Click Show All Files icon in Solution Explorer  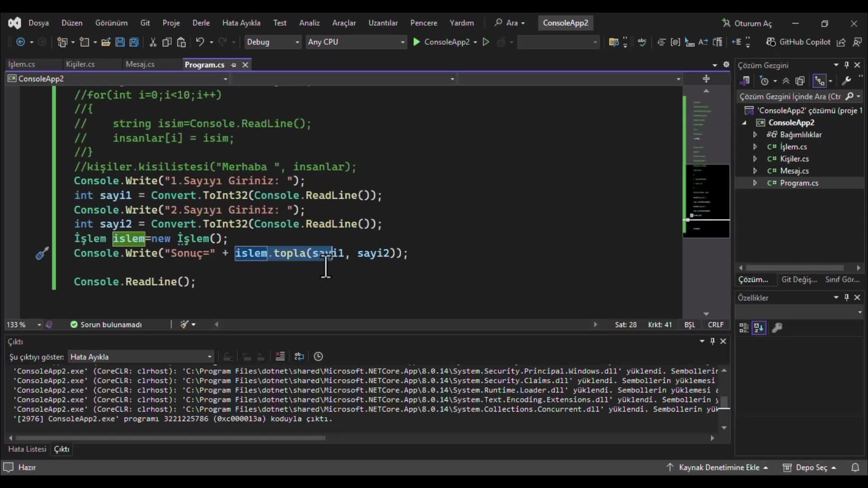point(800,81)
